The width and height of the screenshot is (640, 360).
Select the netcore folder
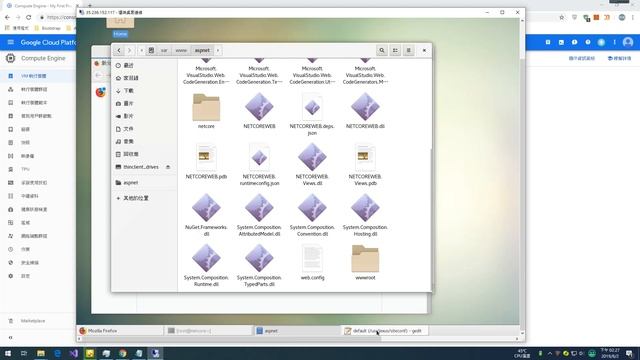point(206,111)
